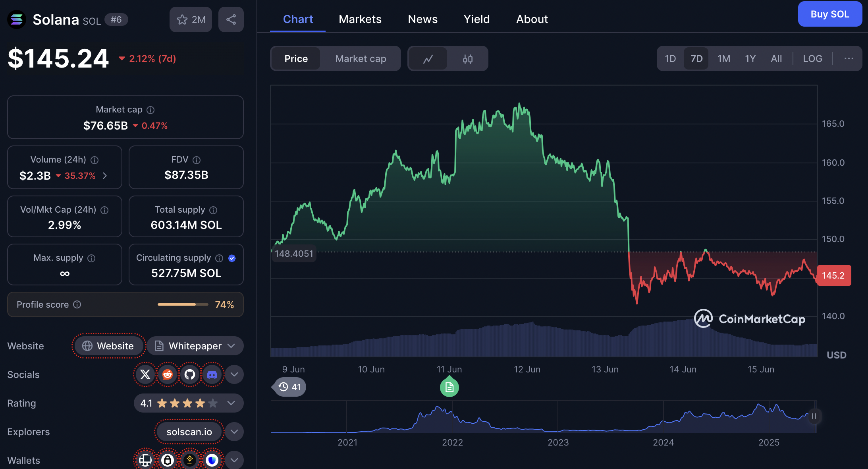The height and width of the screenshot is (469, 868).
Task: Open the Solana Website link
Action: 108,346
